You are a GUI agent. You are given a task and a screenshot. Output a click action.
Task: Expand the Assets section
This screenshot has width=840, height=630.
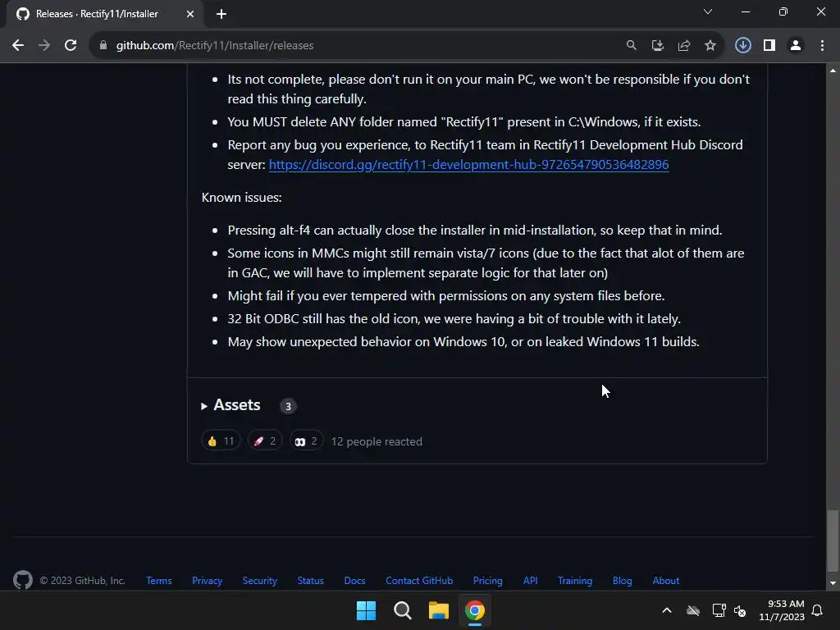point(231,405)
